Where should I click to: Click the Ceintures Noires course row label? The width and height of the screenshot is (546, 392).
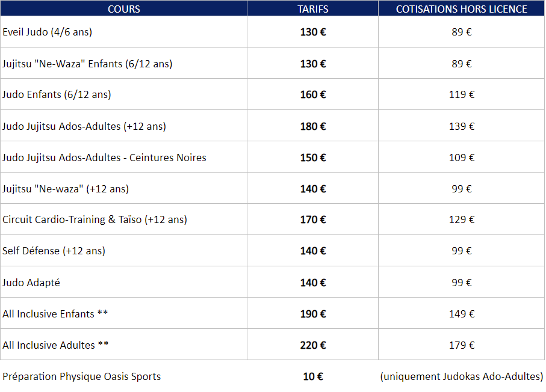click(x=104, y=157)
